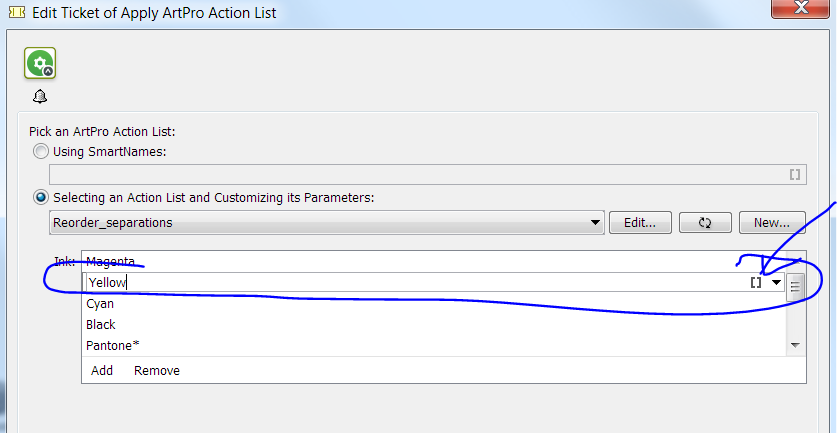Click the SmartName brackets icon in Yellow row
This screenshot has width=837, height=433.
[x=756, y=283]
